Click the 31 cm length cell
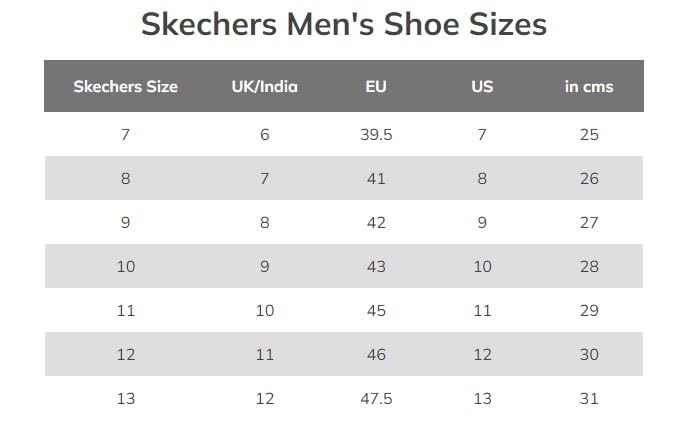The width and height of the screenshot is (680, 438). click(589, 399)
